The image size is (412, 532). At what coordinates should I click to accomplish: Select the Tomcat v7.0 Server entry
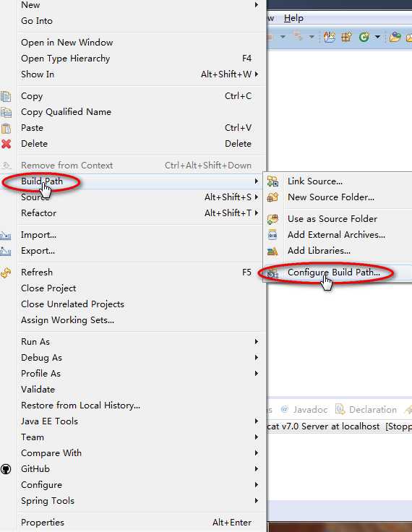(340, 426)
